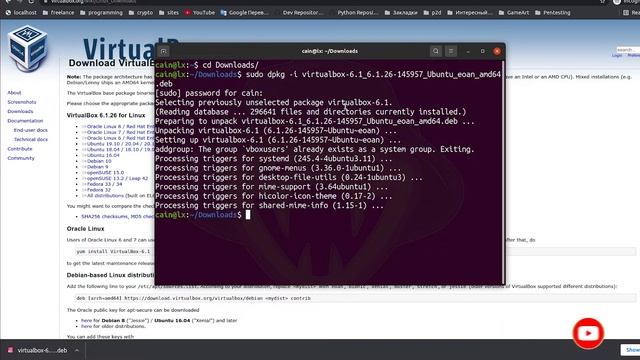Go to Screenshots in VirtualBox sidebar
The image size is (640, 360).
[22, 102]
